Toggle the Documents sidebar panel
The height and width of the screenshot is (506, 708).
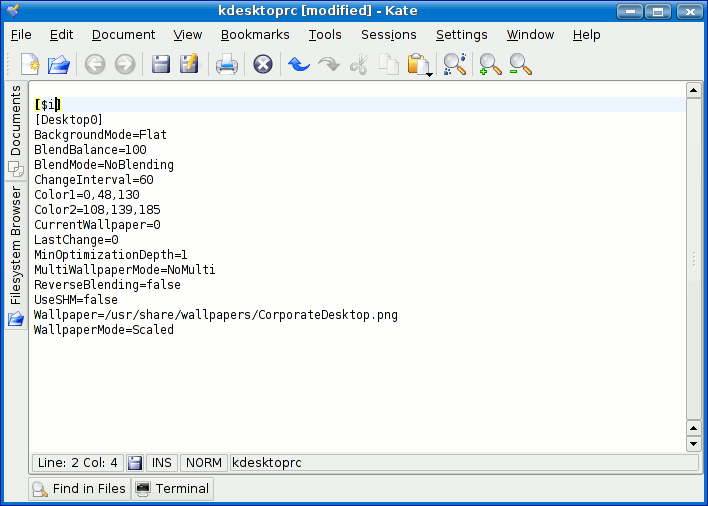point(16,130)
